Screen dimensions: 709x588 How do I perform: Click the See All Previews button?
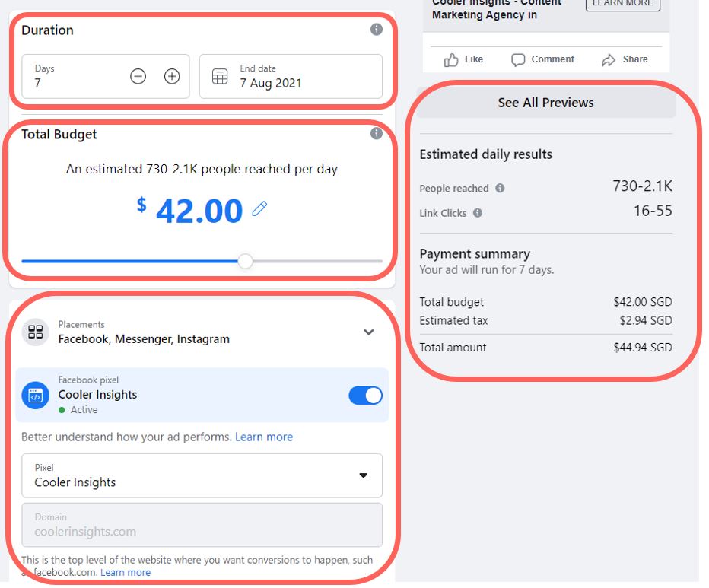pyautogui.click(x=545, y=103)
